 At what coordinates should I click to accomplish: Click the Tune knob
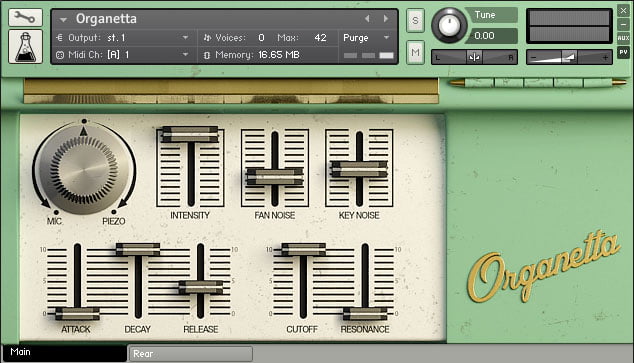tap(449, 25)
